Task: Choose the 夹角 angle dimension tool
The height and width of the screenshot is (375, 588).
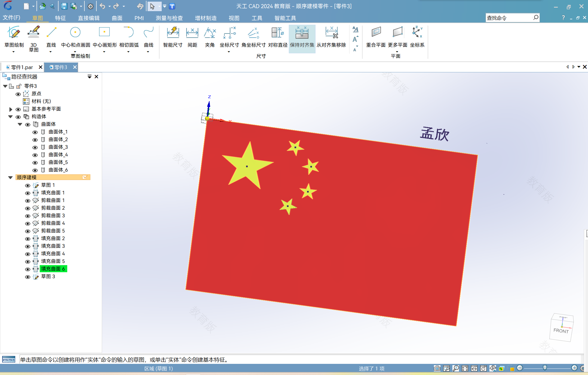Action: 210,37
